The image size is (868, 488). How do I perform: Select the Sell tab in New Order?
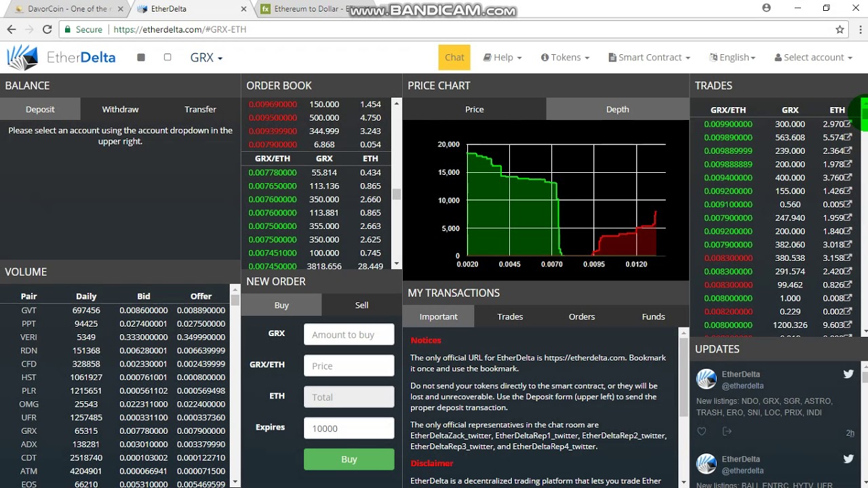tap(361, 305)
